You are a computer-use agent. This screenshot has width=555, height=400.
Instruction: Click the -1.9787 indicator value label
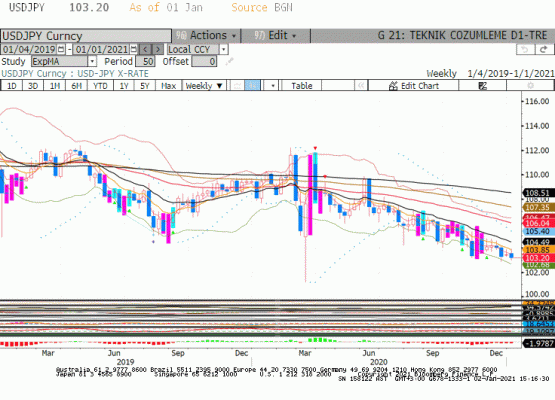pyautogui.click(x=539, y=343)
